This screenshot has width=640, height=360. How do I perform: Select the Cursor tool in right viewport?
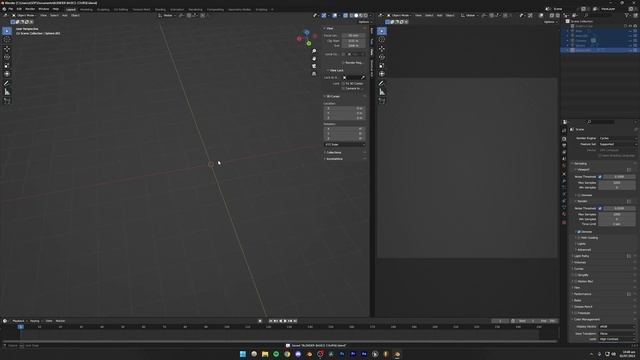coord(382,40)
